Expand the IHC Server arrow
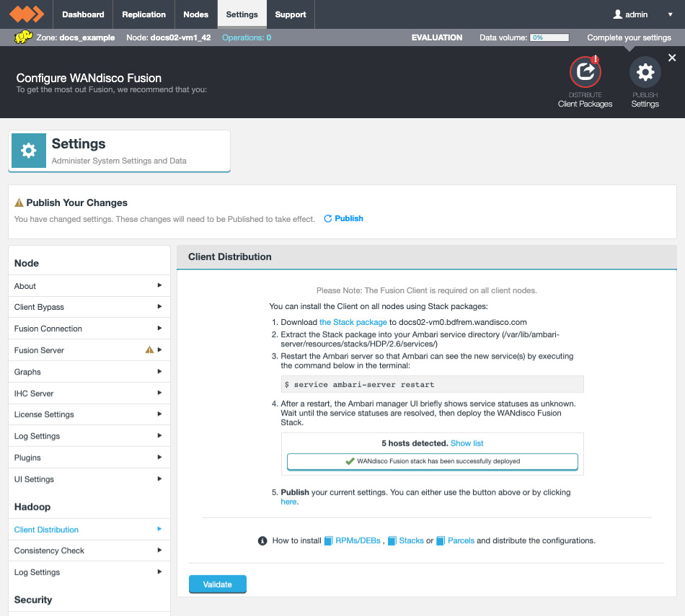685x616 pixels. tap(159, 393)
